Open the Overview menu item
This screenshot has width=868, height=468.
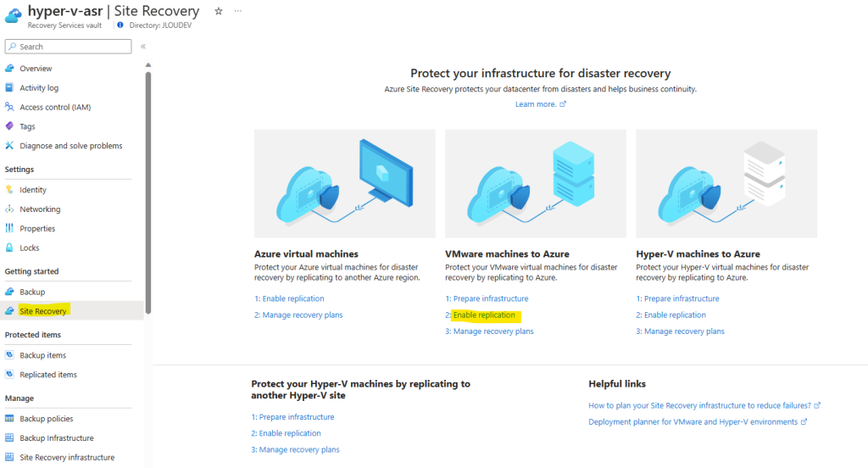36,68
